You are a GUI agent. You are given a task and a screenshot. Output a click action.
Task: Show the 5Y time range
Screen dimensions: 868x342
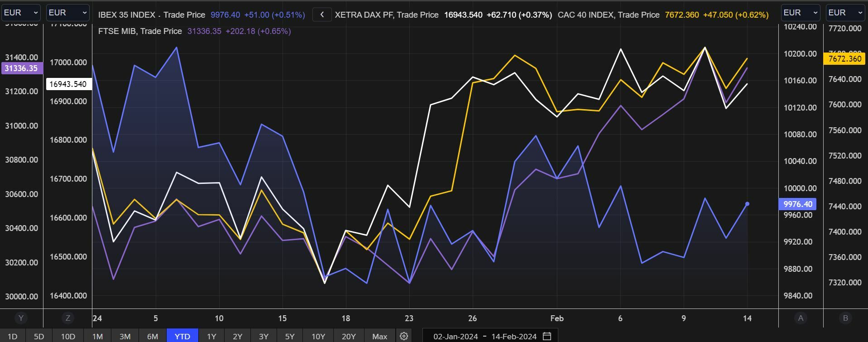(290, 336)
